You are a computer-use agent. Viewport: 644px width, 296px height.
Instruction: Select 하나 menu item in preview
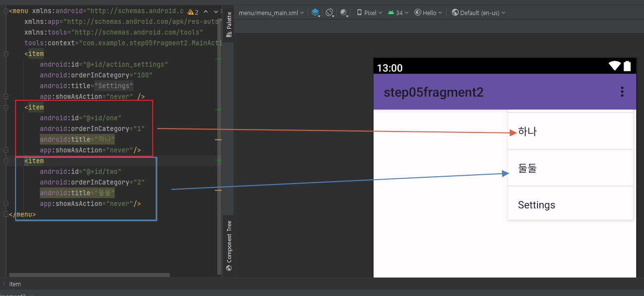570,131
